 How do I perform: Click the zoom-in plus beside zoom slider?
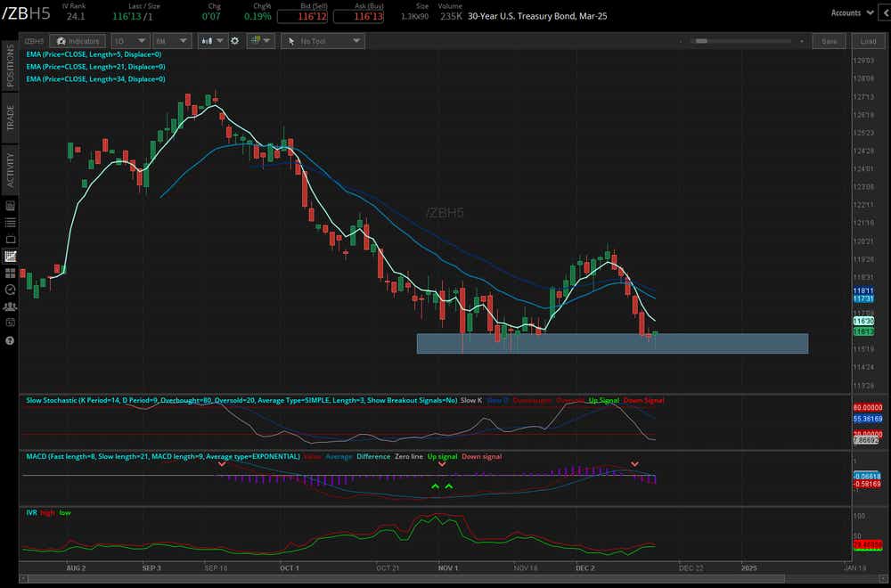pyautogui.click(x=801, y=41)
